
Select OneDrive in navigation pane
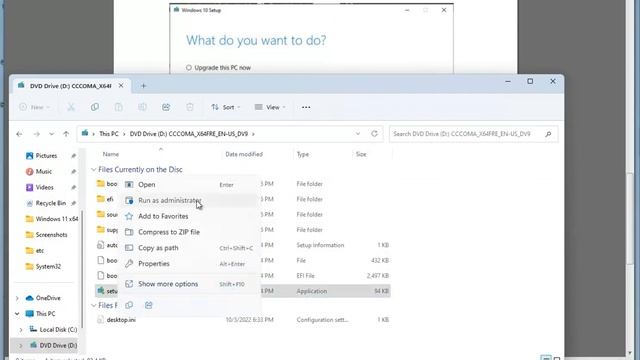click(43, 298)
